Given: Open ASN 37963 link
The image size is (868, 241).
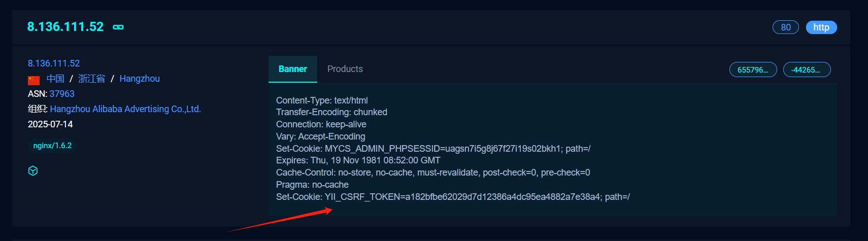Looking at the screenshot, I should 62,94.
